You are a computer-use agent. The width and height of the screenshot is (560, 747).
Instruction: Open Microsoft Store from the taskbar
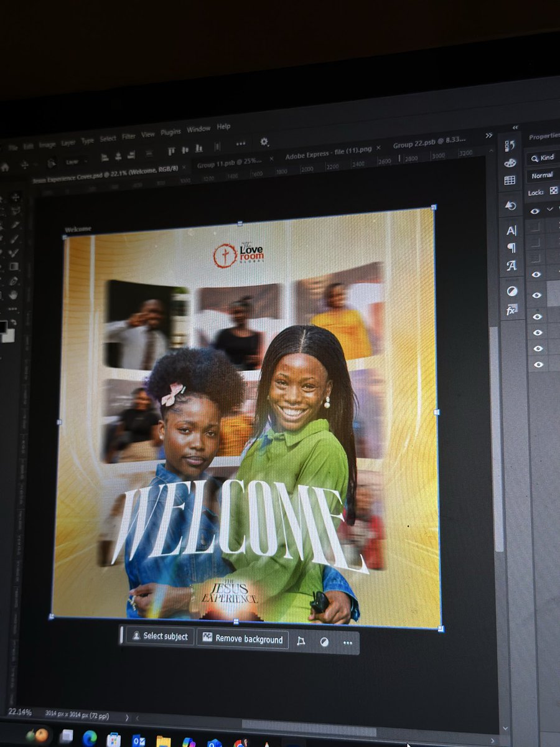pos(113,739)
